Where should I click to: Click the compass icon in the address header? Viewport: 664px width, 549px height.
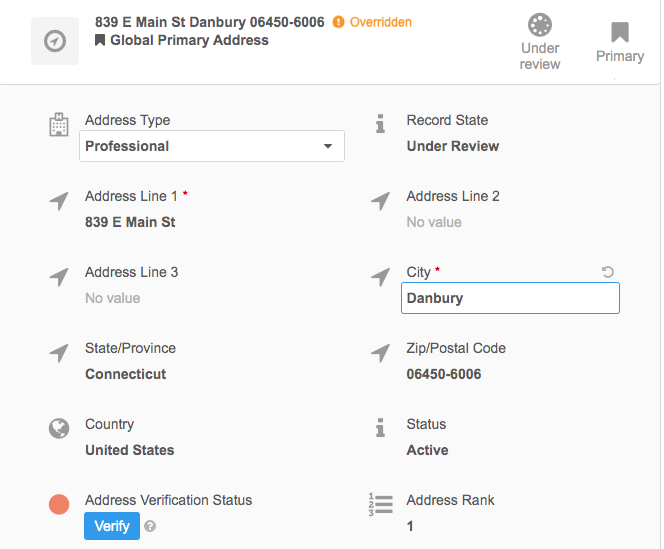(55, 41)
